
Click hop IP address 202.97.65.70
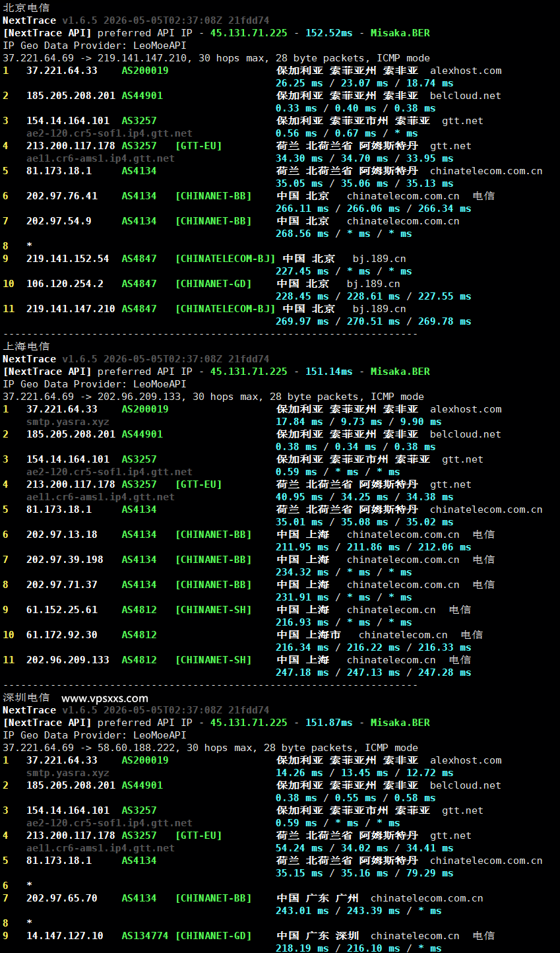point(62,898)
